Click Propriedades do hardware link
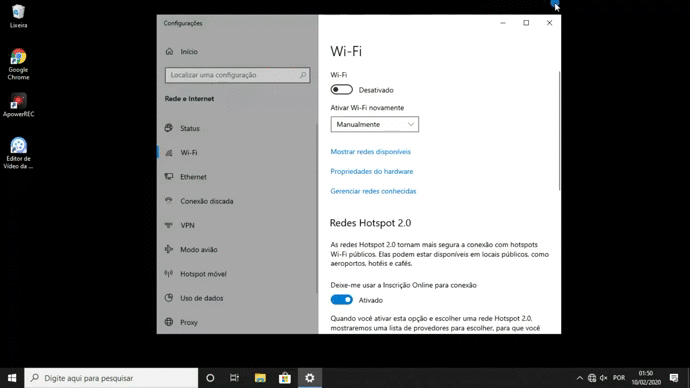690x388 pixels. pos(372,172)
